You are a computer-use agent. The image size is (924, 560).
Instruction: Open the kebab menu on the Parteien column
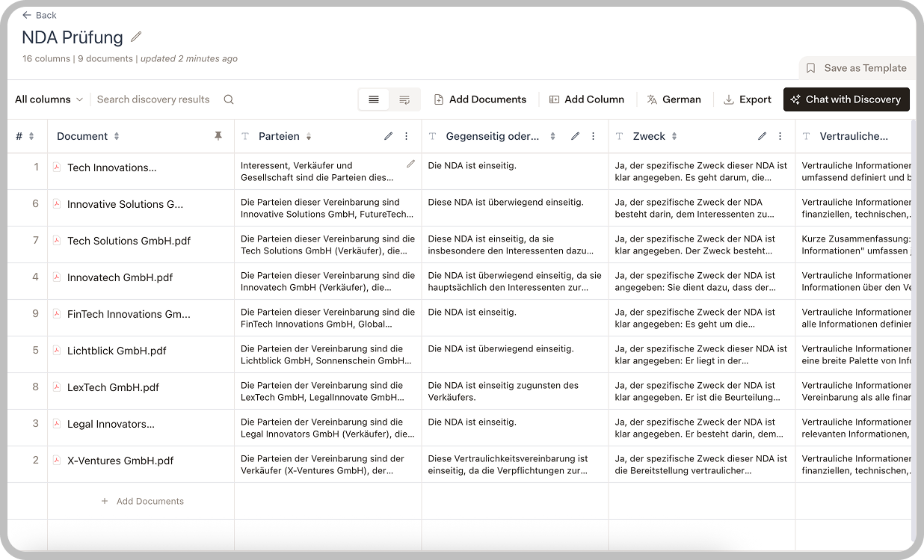(x=406, y=136)
